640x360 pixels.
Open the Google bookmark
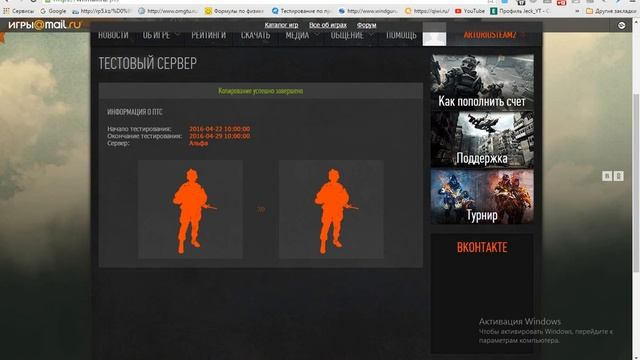53,11
